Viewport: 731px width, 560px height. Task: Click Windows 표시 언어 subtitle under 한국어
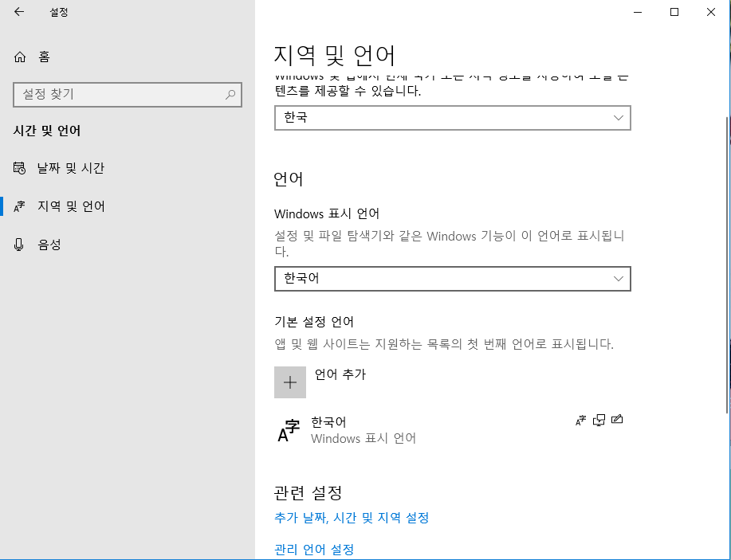point(364,438)
